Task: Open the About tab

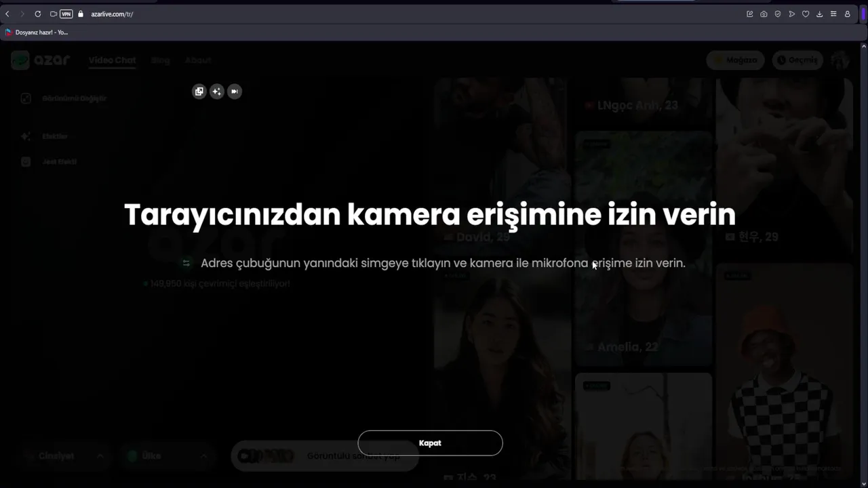Action: point(198,60)
